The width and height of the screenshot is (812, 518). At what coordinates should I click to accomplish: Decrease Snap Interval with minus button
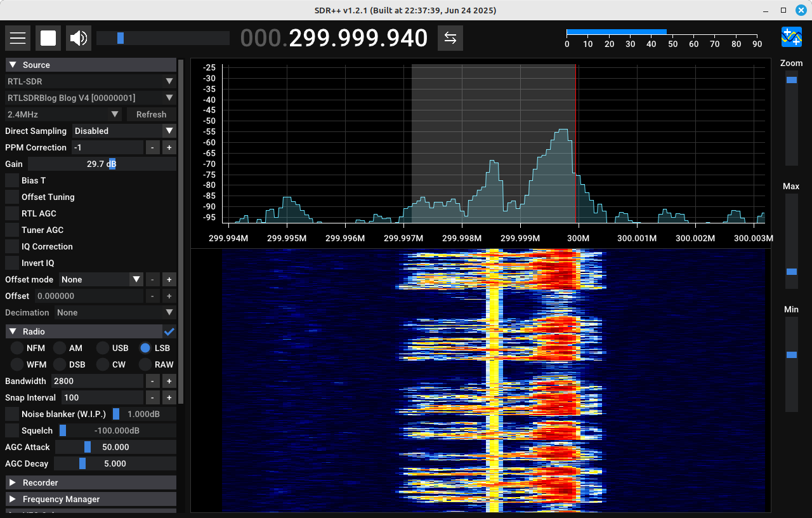pos(153,397)
